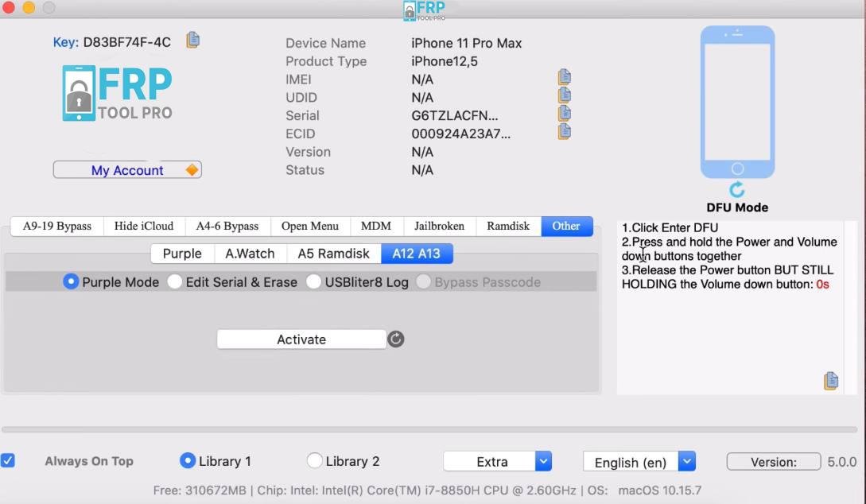Click the horizontal progress bar

(429, 429)
